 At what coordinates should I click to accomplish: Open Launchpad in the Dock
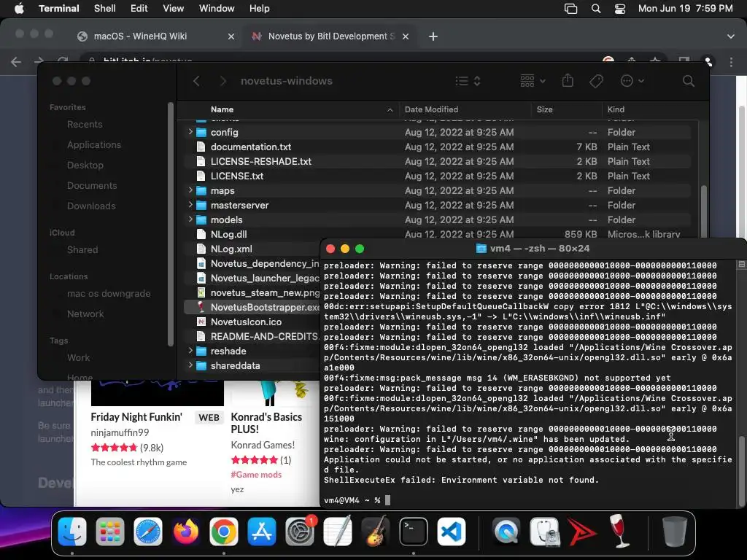coord(110,531)
